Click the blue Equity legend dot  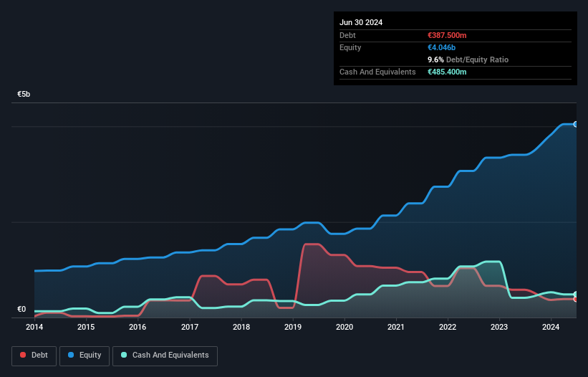[71, 355]
